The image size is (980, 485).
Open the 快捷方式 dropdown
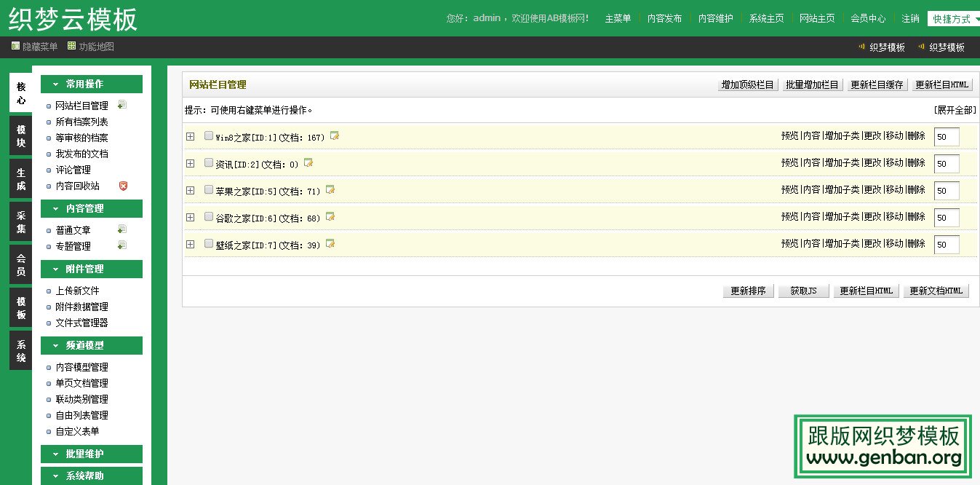point(954,18)
